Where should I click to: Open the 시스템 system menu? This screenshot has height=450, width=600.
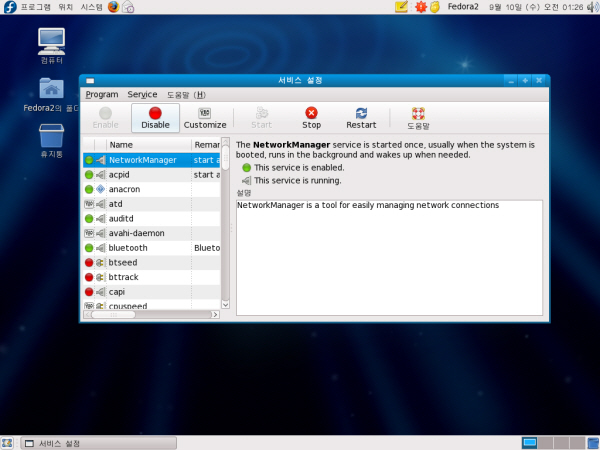(91, 7)
